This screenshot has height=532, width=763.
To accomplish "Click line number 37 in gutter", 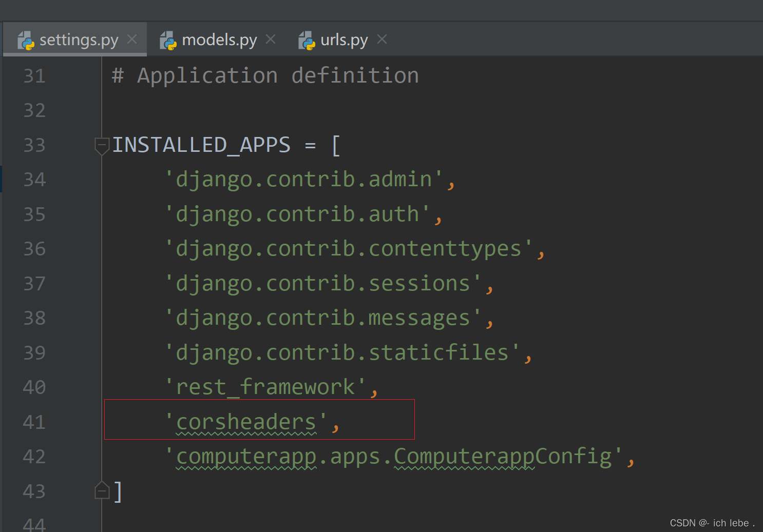I will (34, 284).
